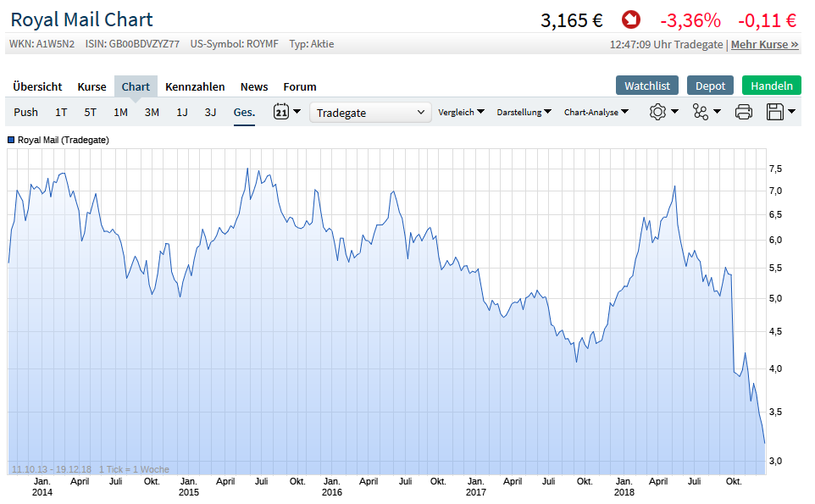815x504 pixels.
Task: Open the calendar date range picker
Action: 281,112
